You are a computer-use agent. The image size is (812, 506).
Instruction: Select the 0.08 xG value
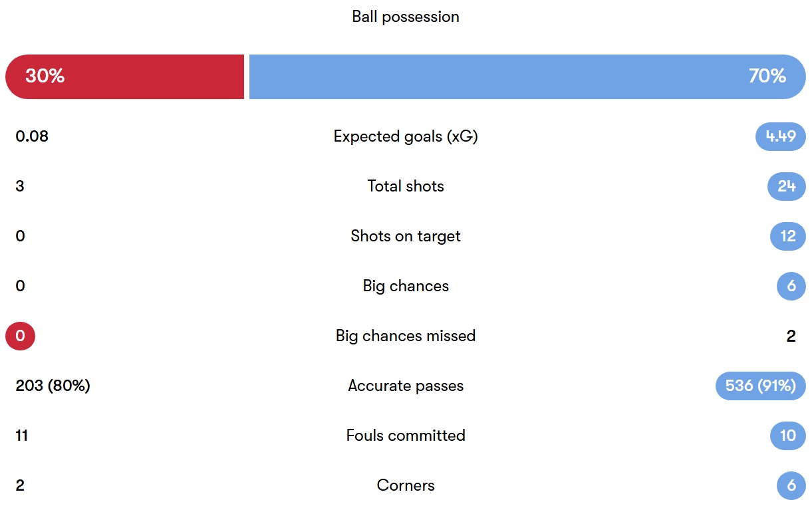[x=32, y=136]
